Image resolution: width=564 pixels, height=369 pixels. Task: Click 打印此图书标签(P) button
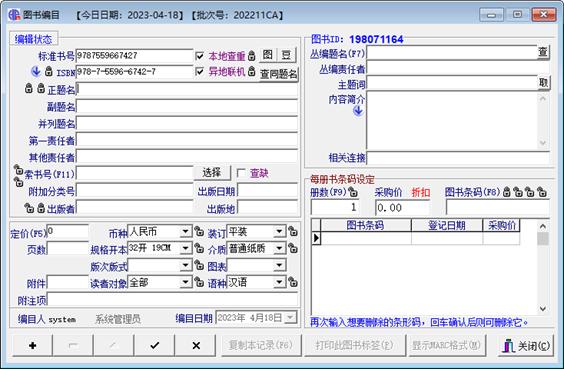tap(355, 345)
